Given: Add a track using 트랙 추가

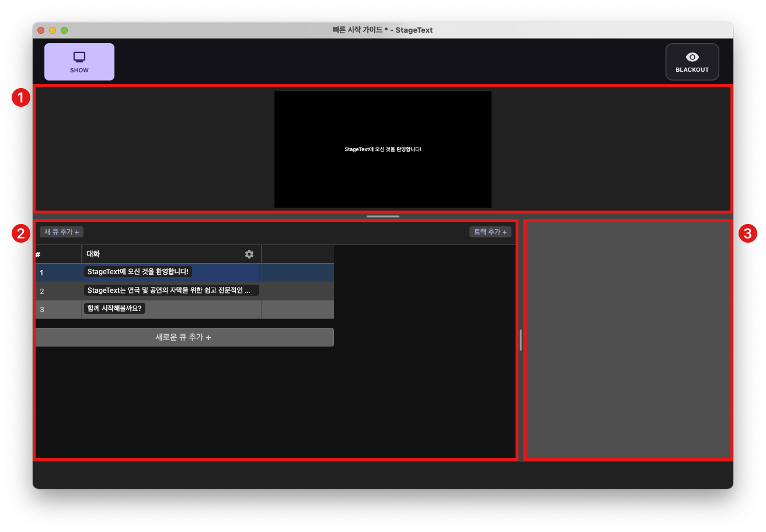Looking at the screenshot, I should point(490,232).
